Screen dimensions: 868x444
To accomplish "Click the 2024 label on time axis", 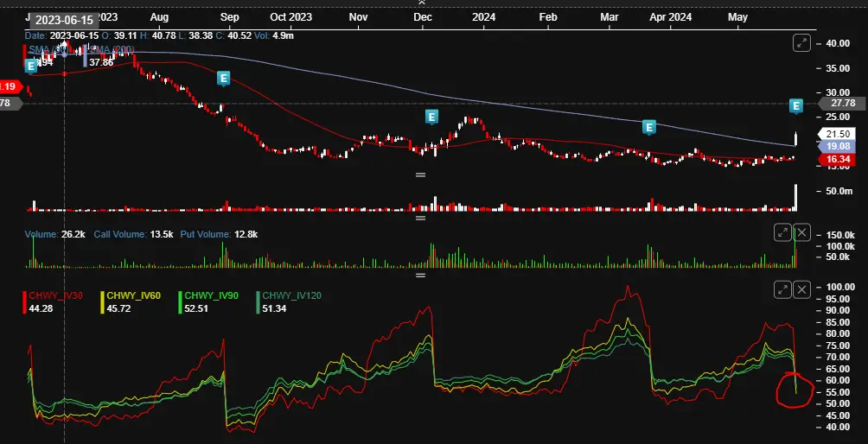I will click(483, 17).
